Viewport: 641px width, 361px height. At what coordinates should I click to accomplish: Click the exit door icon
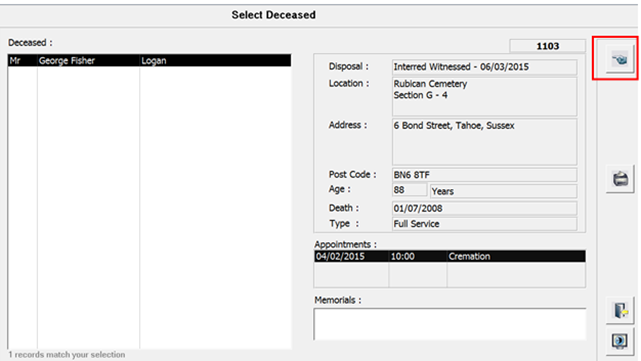tap(620, 310)
